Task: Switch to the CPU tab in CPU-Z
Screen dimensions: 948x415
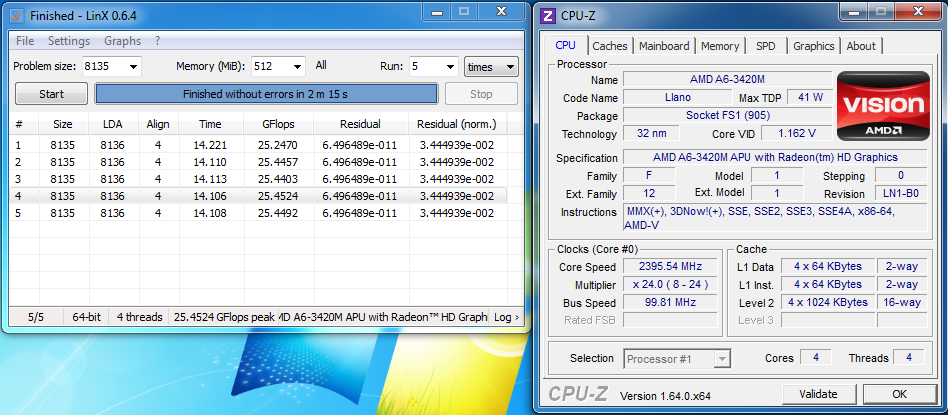Action: (565, 45)
